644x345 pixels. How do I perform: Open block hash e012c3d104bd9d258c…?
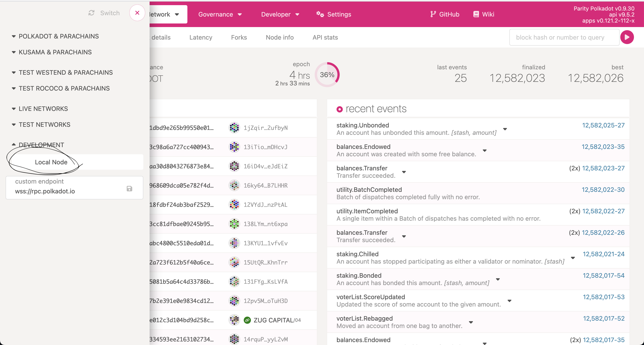point(182,320)
